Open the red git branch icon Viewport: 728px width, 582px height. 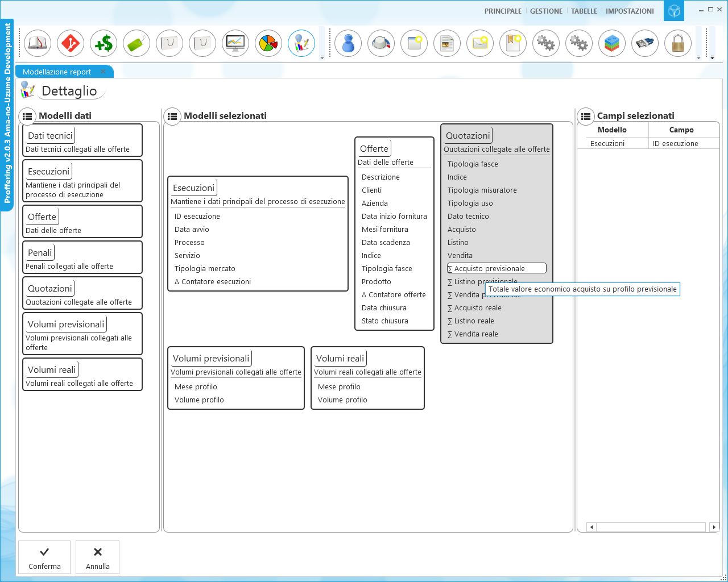coord(71,43)
